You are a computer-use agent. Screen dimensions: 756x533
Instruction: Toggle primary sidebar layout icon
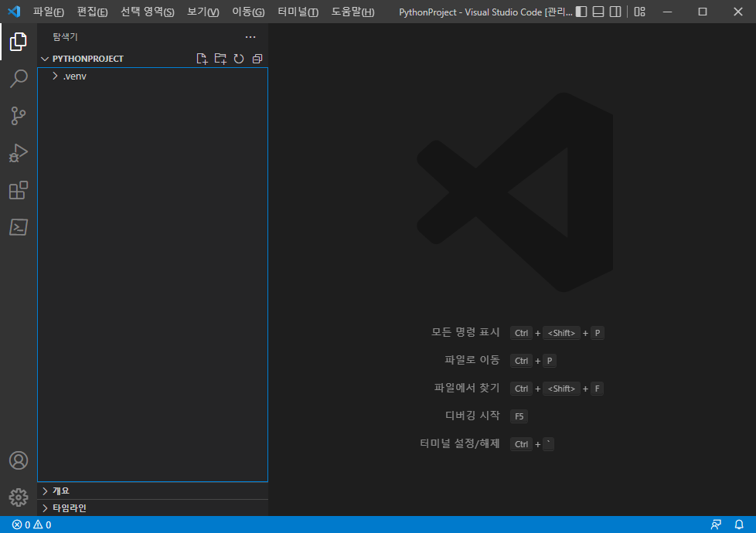[x=581, y=12]
